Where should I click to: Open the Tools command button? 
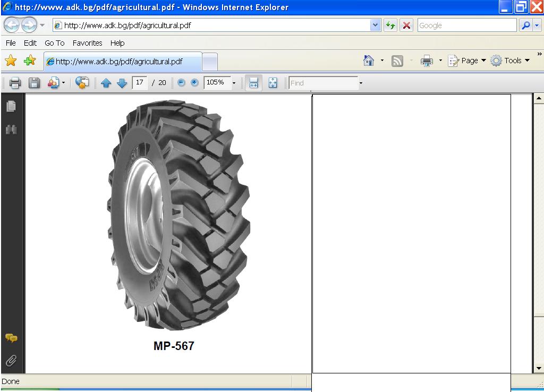[510, 61]
